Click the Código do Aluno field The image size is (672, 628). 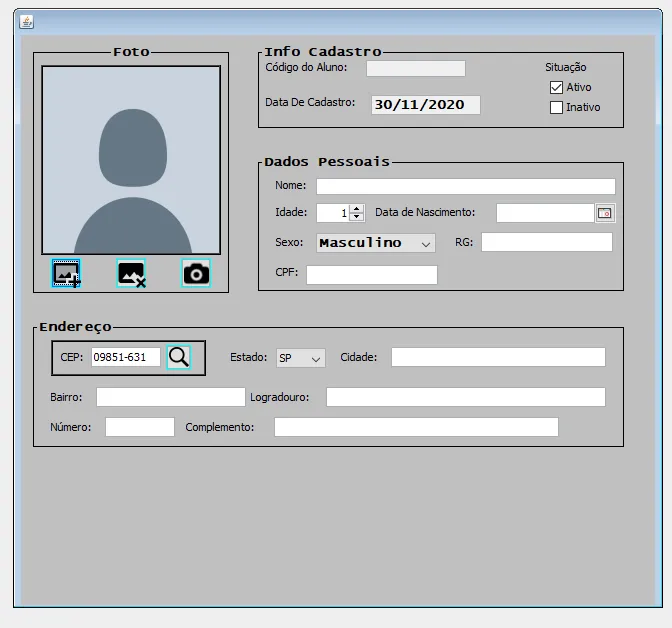[416, 68]
